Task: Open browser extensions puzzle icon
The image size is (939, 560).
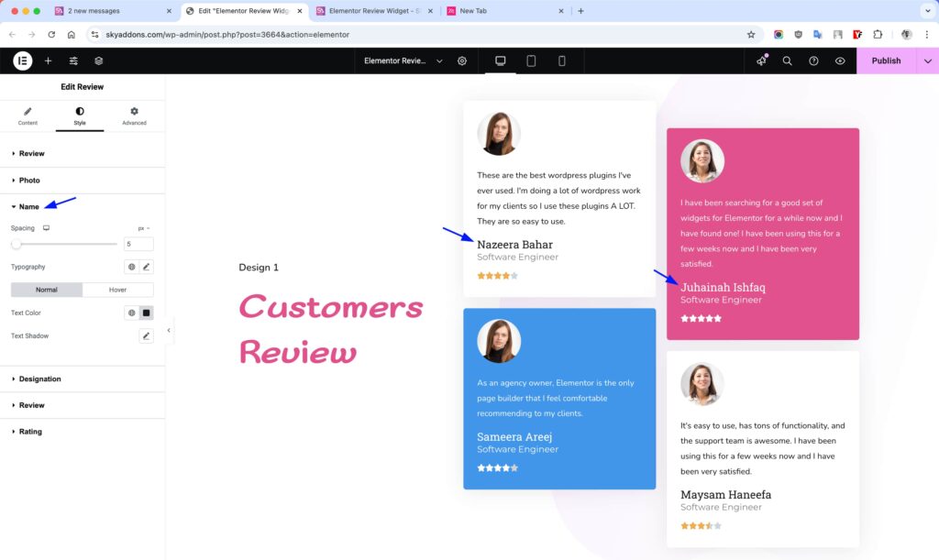Action: (x=878, y=35)
